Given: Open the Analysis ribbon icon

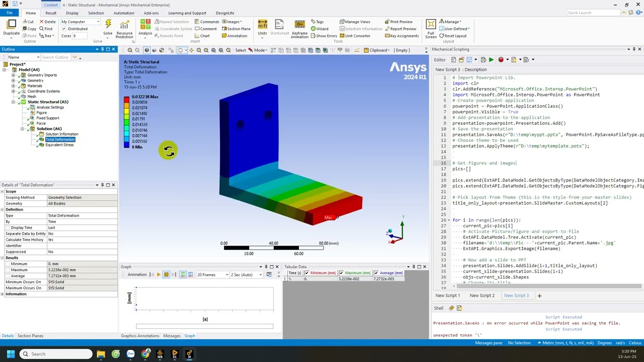Looking at the screenshot, I should tap(145, 27).
